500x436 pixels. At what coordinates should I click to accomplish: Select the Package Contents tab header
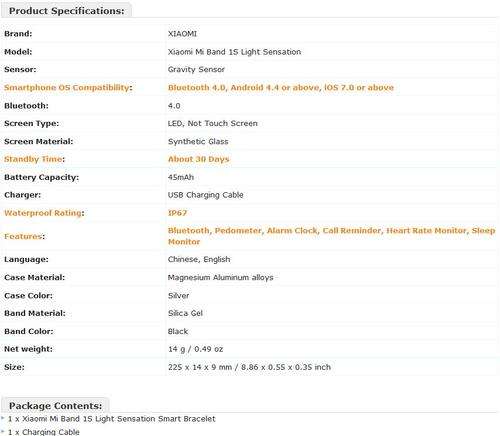55,406
